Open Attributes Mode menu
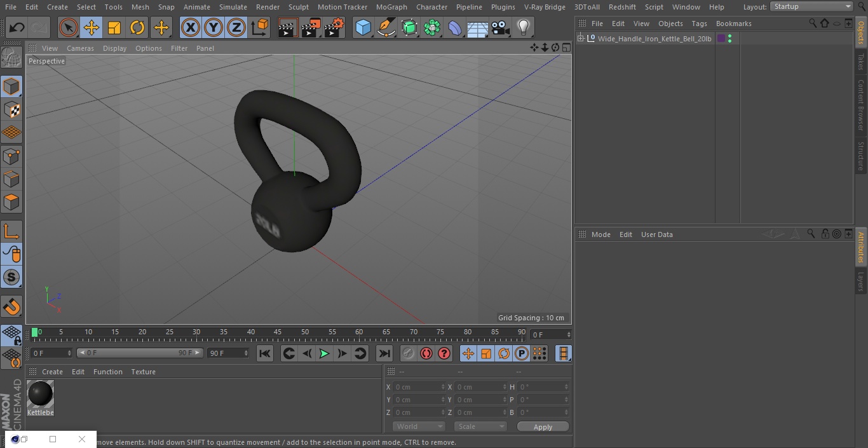The width and height of the screenshot is (868, 448). pos(600,234)
